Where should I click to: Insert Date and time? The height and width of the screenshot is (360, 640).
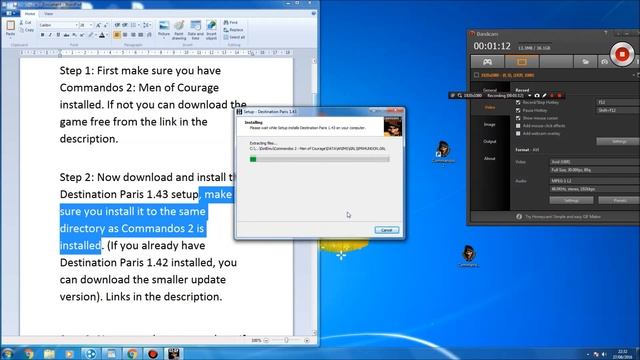coord(196,30)
